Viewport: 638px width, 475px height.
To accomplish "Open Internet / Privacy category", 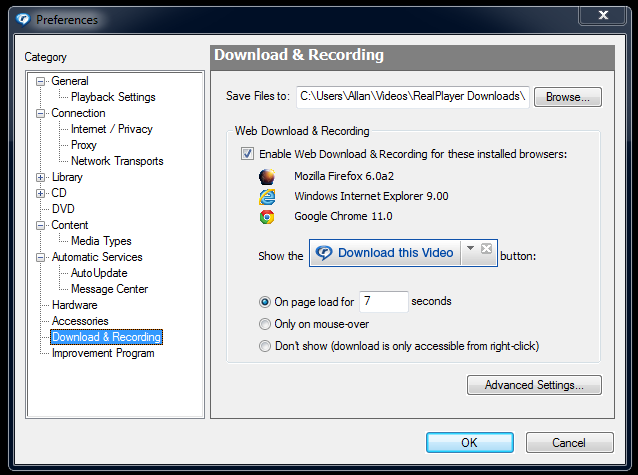I will pyautogui.click(x=111, y=129).
